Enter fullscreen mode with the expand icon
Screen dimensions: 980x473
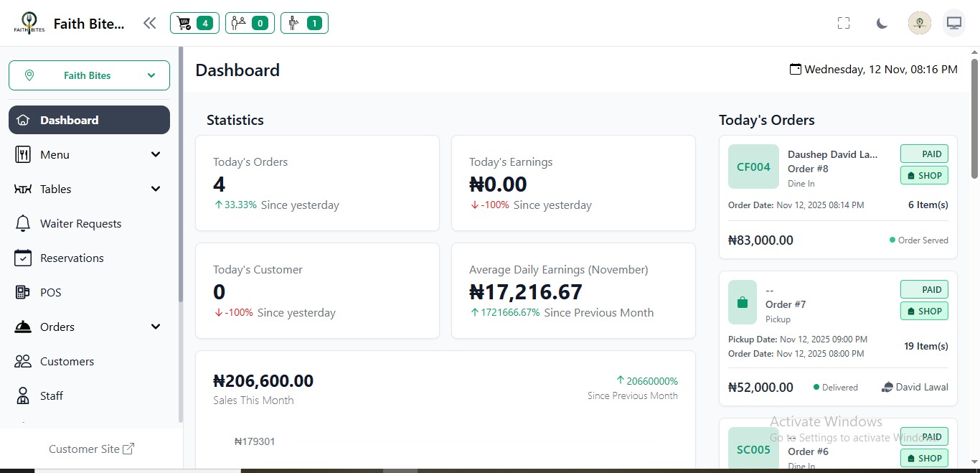[x=844, y=23]
